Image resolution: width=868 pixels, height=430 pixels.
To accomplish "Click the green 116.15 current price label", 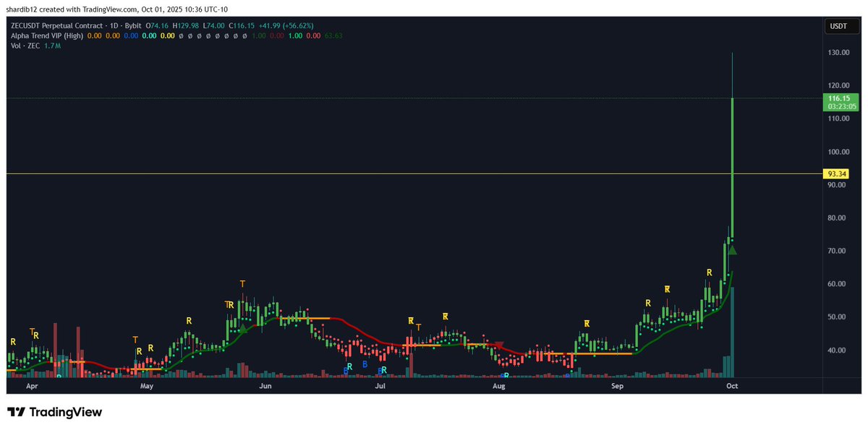I will click(x=842, y=101).
